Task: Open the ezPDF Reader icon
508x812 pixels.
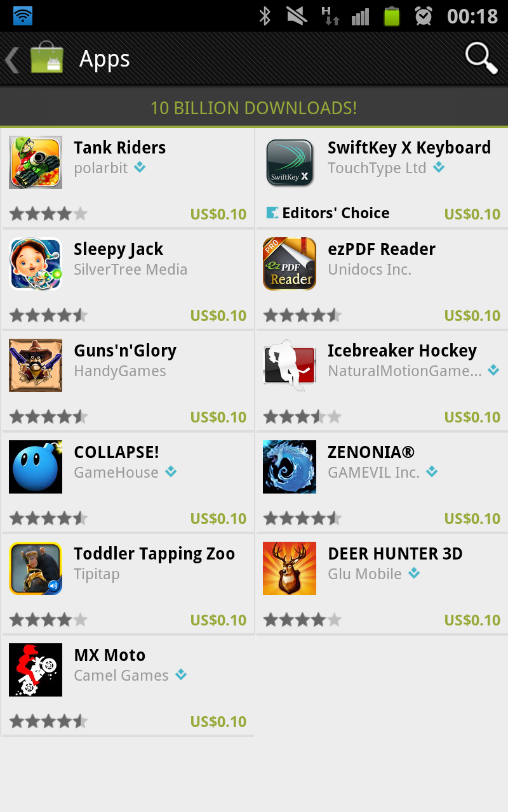Action: (290, 264)
